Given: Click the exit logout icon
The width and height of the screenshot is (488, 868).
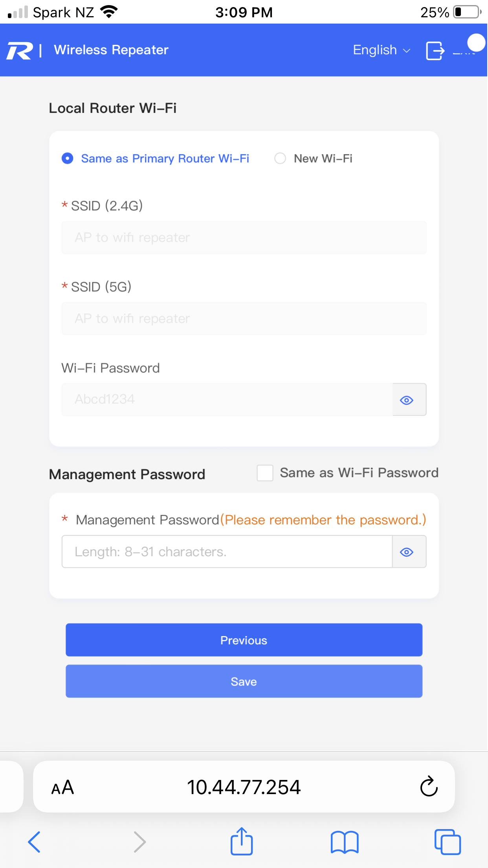Looking at the screenshot, I should (x=435, y=51).
